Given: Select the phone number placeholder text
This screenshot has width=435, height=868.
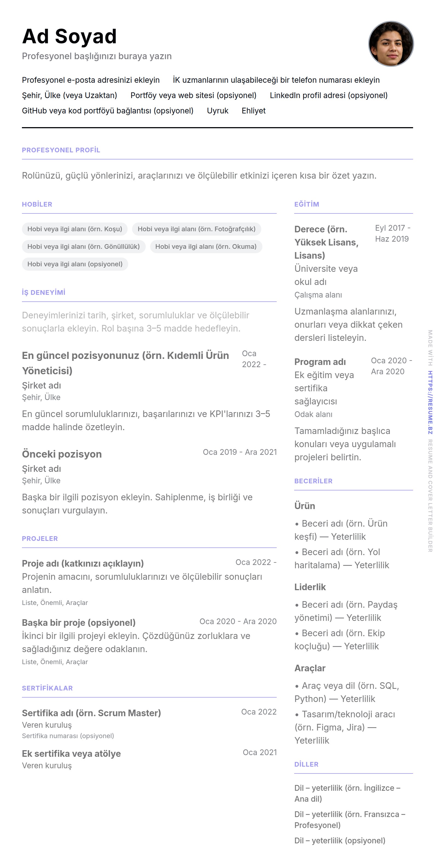Looking at the screenshot, I should pyautogui.click(x=276, y=80).
